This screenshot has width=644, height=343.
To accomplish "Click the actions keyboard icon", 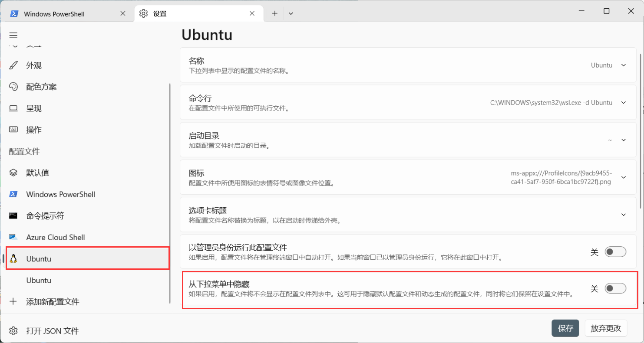I will [13, 130].
